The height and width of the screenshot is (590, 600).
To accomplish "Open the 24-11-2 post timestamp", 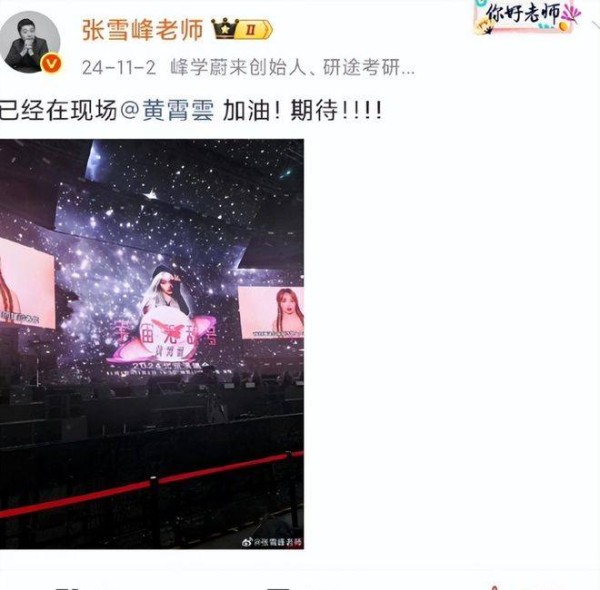I will tap(119, 67).
